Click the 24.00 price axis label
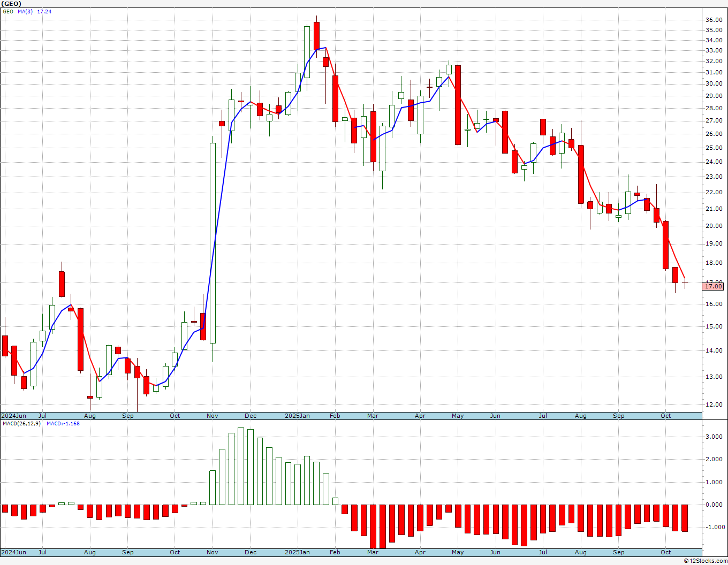 714,162
